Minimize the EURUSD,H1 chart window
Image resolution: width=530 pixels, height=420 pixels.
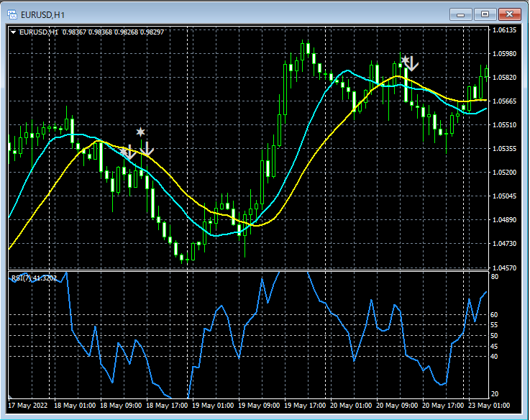(x=461, y=14)
